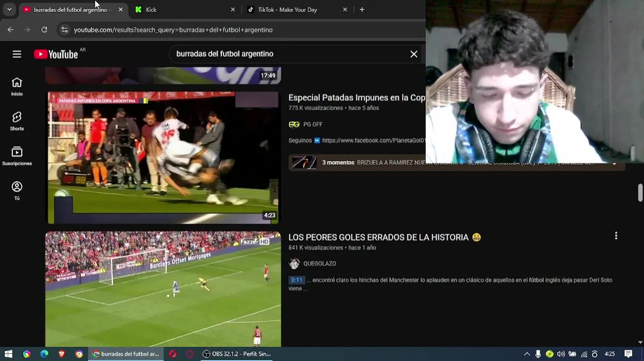Show hidden system tray icons

coord(527,354)
